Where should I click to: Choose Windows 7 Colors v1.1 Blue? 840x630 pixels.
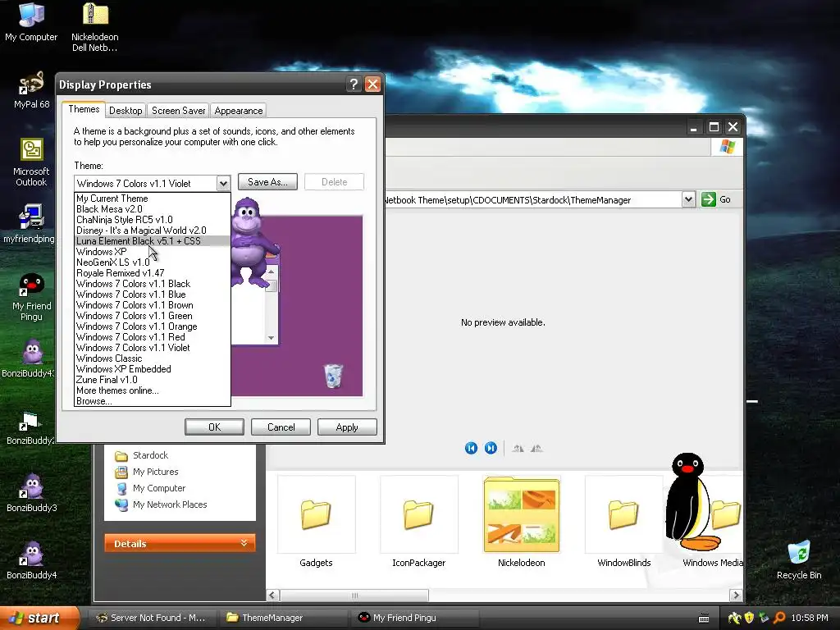152,294
